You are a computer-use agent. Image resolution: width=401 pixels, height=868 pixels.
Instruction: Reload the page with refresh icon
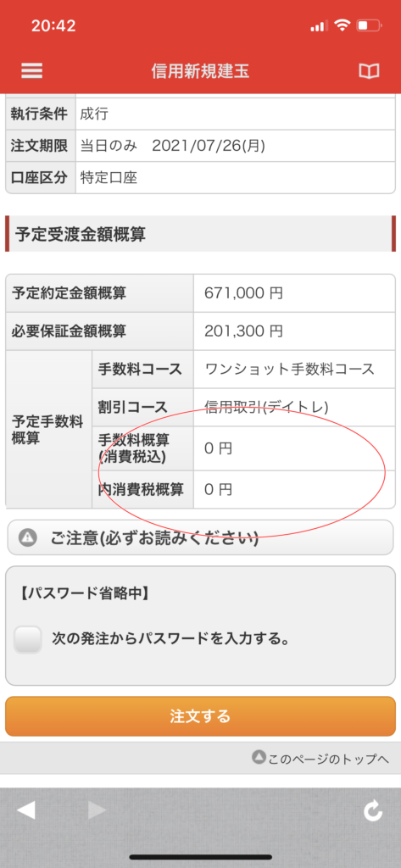(373, 811)
